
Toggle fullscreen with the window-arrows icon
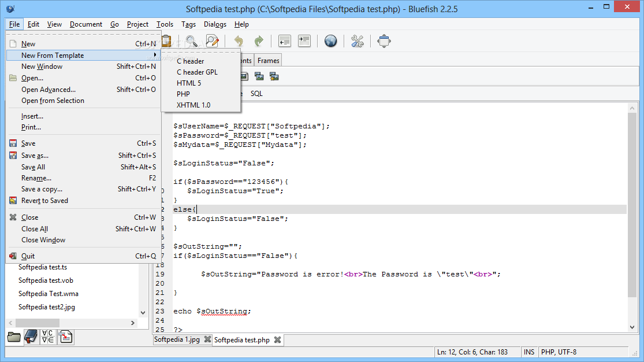[384, 41]
